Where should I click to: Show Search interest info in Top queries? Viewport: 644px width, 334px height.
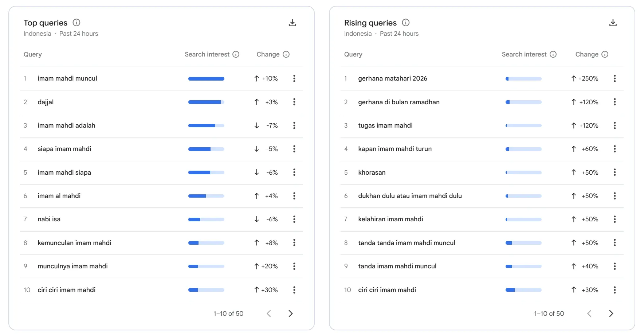[236, 54]
